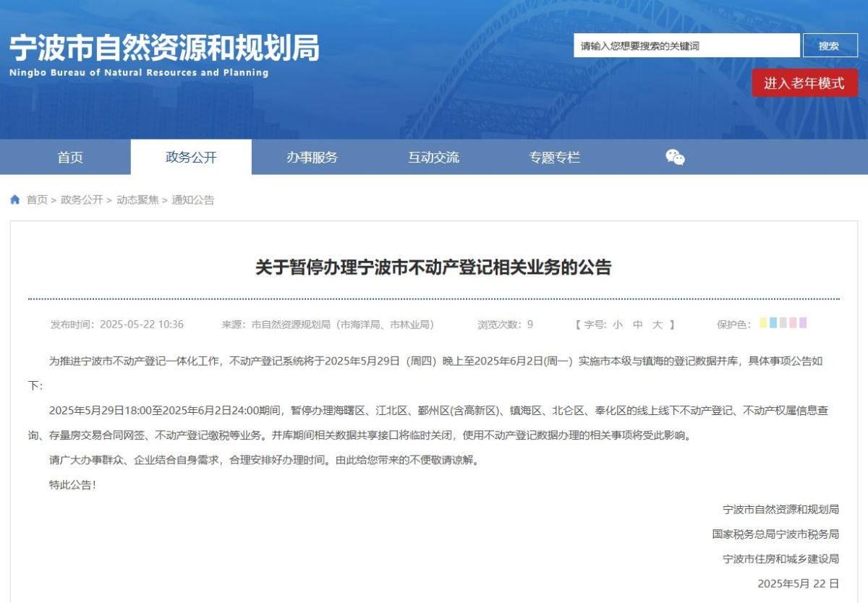This screenshot has height=603, width=868.
Task: Select the 政务公开 navigation tab
Action: pyautogui.click(x=191, y=157)
